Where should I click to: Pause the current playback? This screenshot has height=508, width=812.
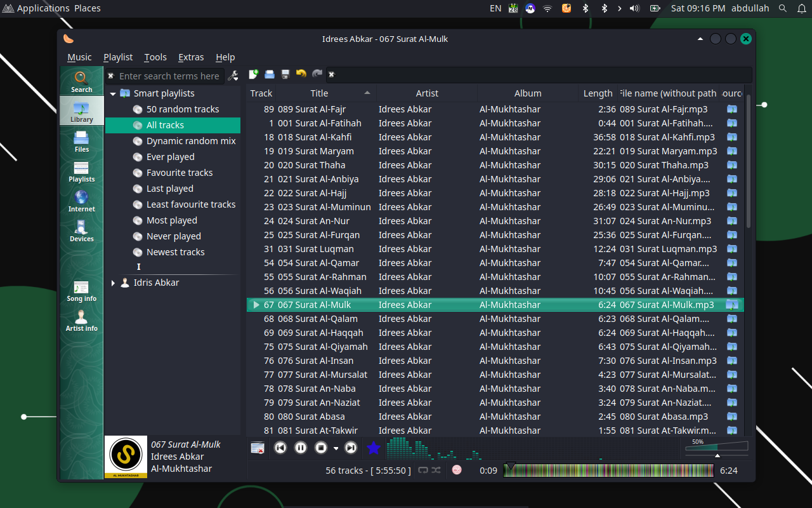click(x=301, y=448)
